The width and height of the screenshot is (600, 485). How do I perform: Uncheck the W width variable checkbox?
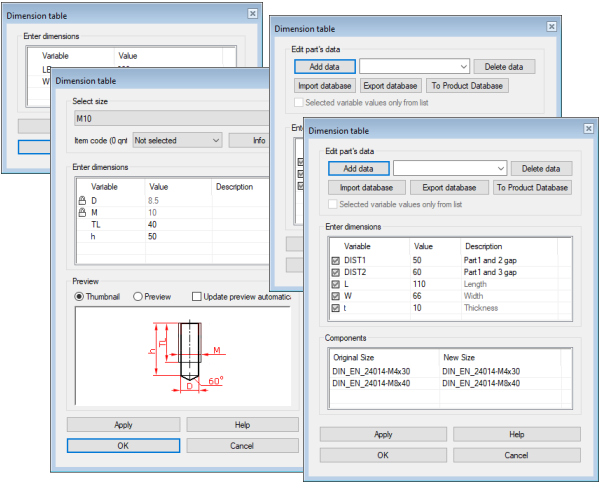(x=335, y=296)
